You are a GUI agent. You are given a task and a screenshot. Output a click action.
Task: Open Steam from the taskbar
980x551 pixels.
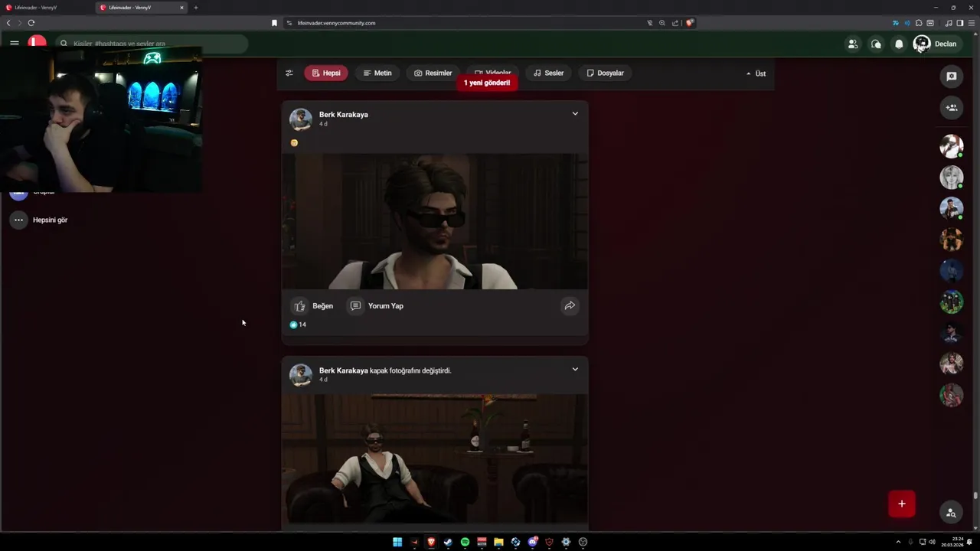(448, 542)
